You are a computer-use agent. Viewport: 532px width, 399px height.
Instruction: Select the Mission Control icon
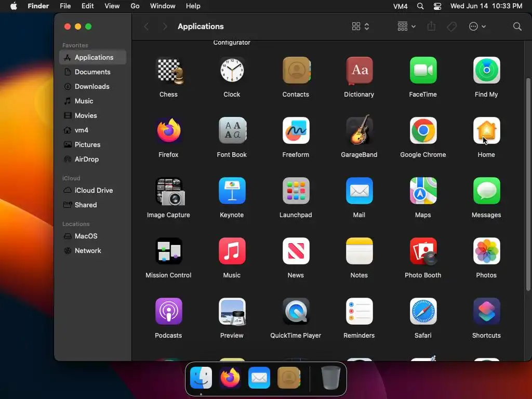click(x=169, y=251)
